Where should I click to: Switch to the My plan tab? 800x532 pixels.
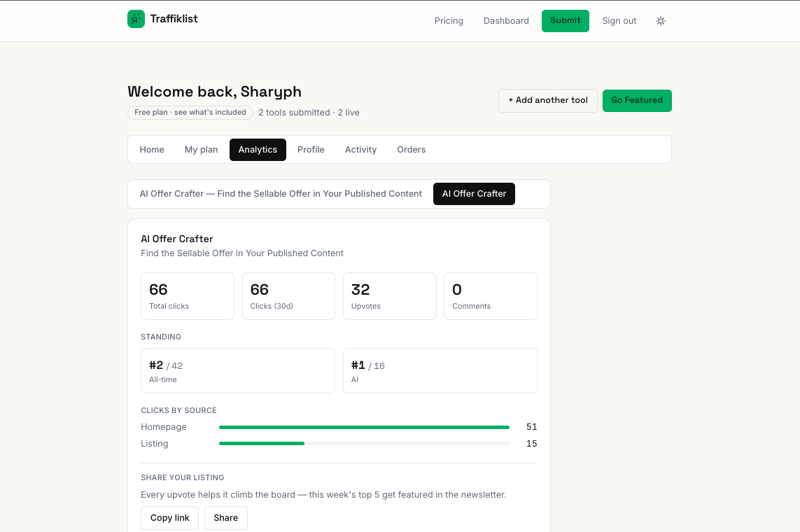tap(201, 149)
